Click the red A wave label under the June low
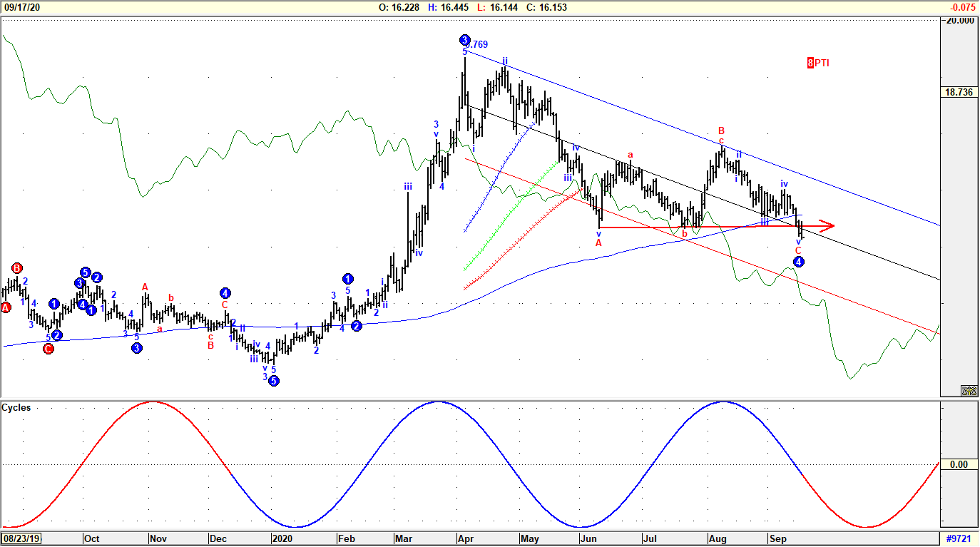The width and height of the screenshot is (980, 547). click(x=598, y=242)
